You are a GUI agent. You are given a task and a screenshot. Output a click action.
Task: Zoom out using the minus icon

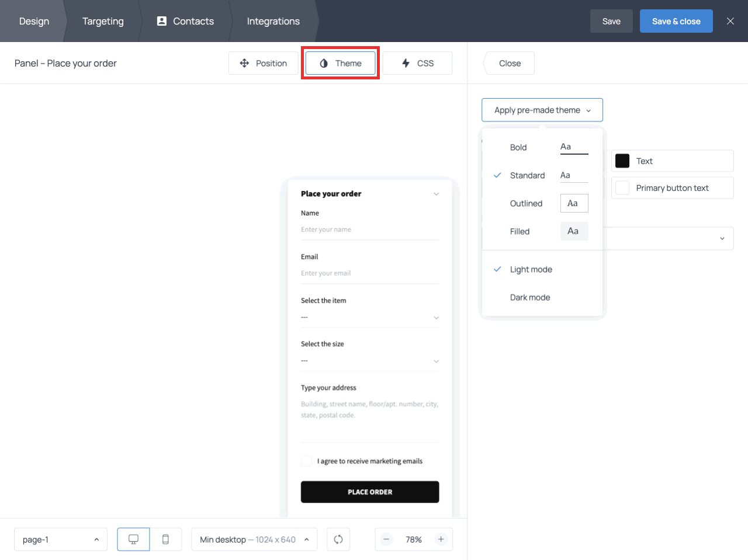pyautogui.click(x=386, y=539)
